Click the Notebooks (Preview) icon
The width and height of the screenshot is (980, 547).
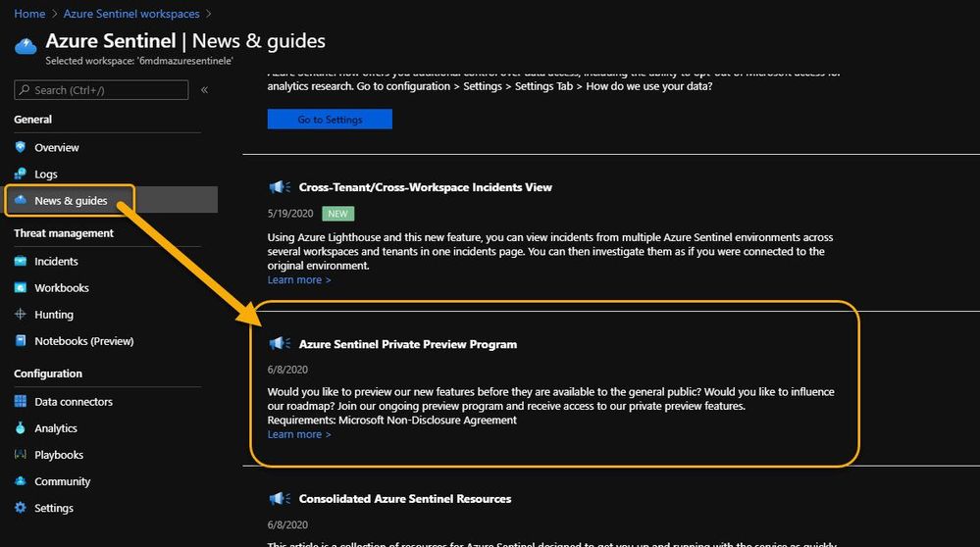(x=21, y=340)
